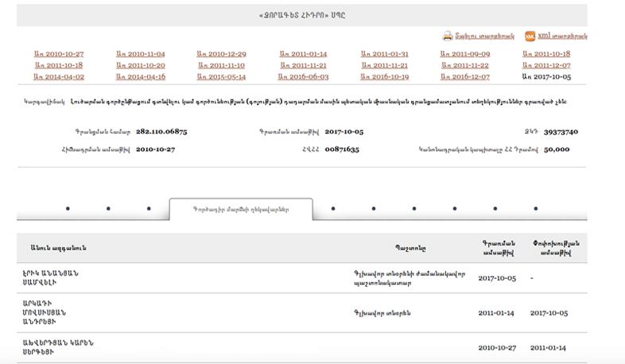The width and height of the screenshot is (625, 364).
Task: Switch to the third dot tab
Action: (149, 209)
